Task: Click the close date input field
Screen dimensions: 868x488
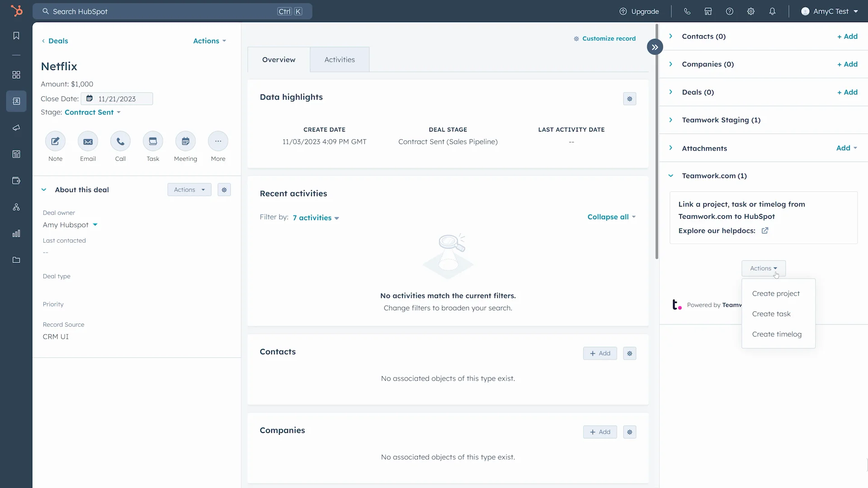Action: pyautogui.click(x=116, y=99)
